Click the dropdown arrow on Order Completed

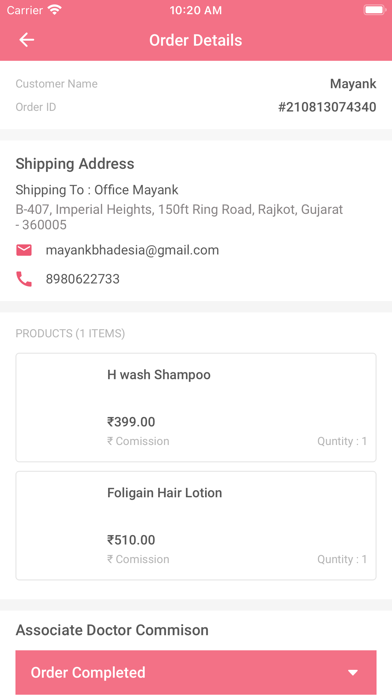(x=353, y=672)
